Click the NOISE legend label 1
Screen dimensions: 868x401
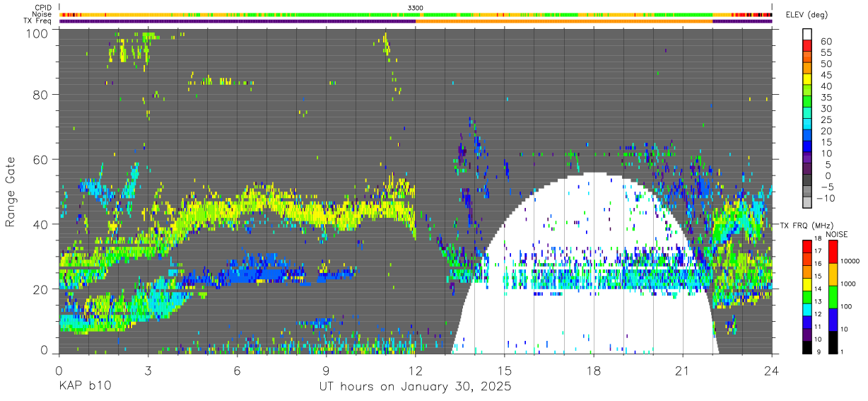click(842, 351)
